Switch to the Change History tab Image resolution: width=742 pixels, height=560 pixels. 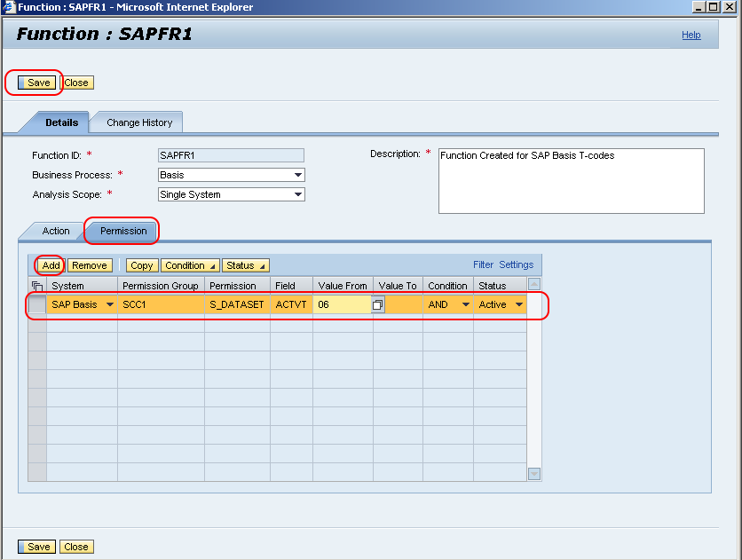(x=139, y=122)
